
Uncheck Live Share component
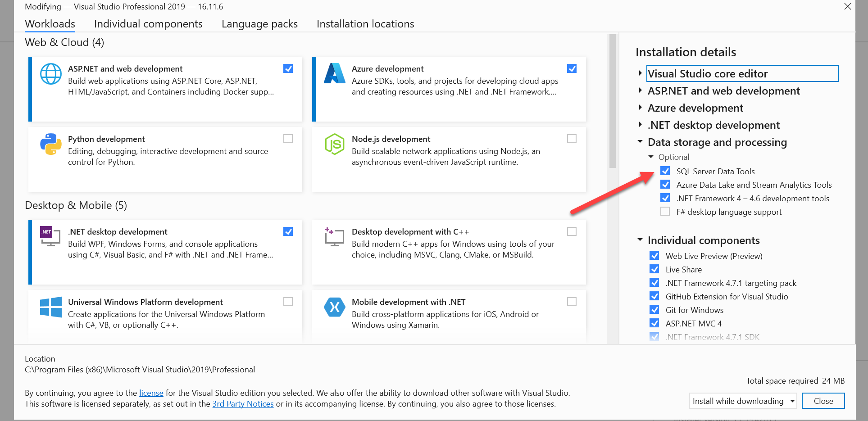tap(654, 269)
